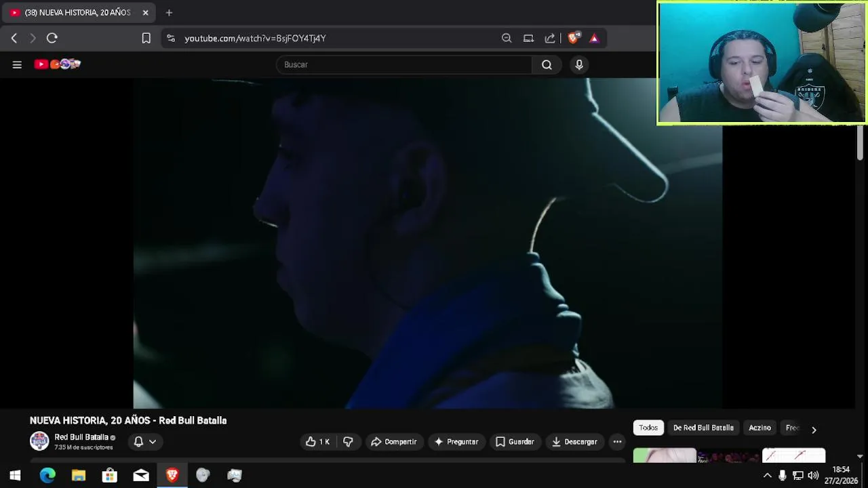Screen dimensions: 868x488
Task: Open site settings icon in address bar
Action: click(x=170, y=39)
